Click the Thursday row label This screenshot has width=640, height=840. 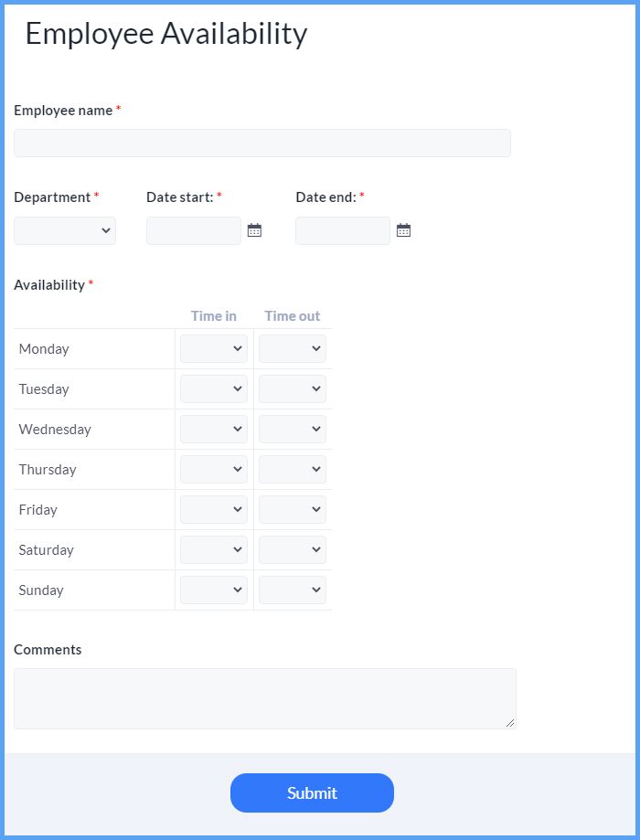pyautogui.click(x=48, y=470)
